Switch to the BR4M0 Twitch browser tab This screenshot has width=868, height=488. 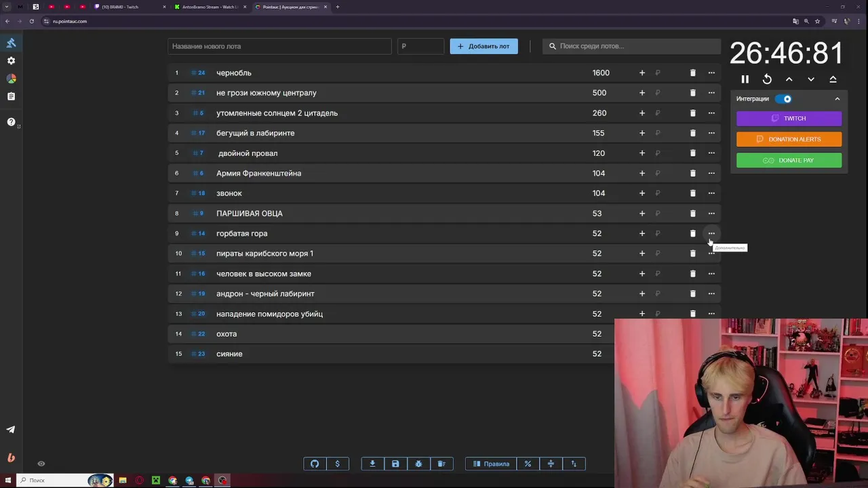coord(130,7)
